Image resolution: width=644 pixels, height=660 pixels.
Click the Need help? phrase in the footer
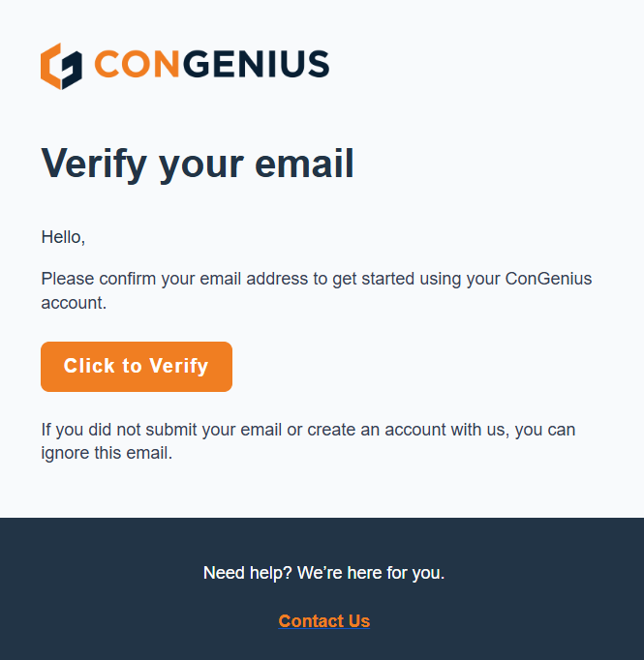248,573
